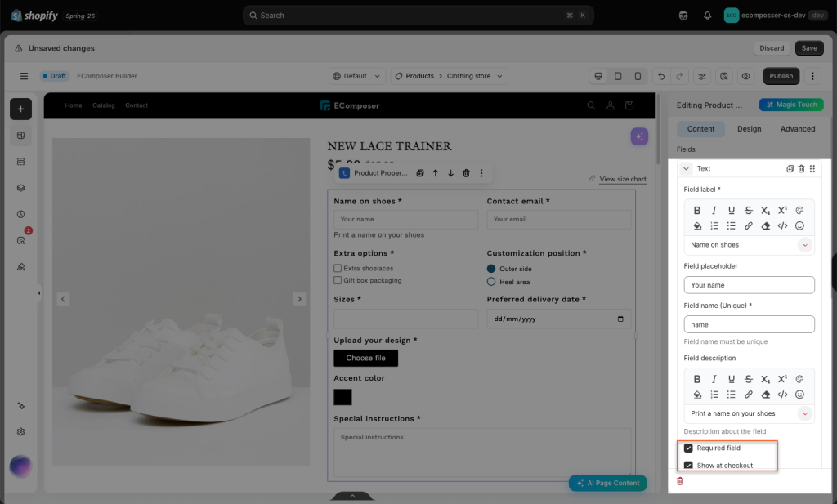
Task: Move Product Properties element up
Action: 436,173
